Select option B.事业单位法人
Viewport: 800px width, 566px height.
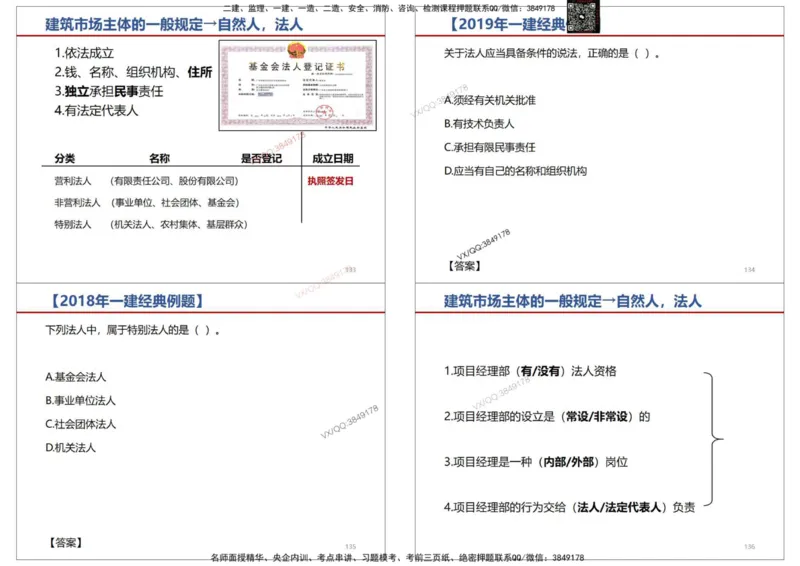click(80, 400)
